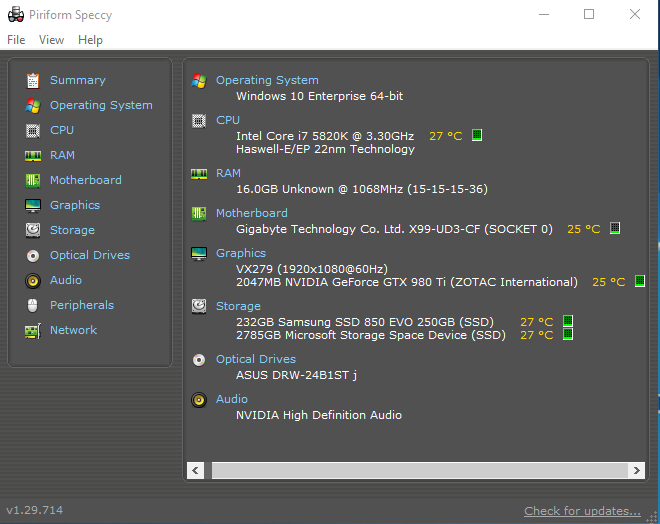Select the Graphics monitor icon in sidebar

tap(32, 205)
